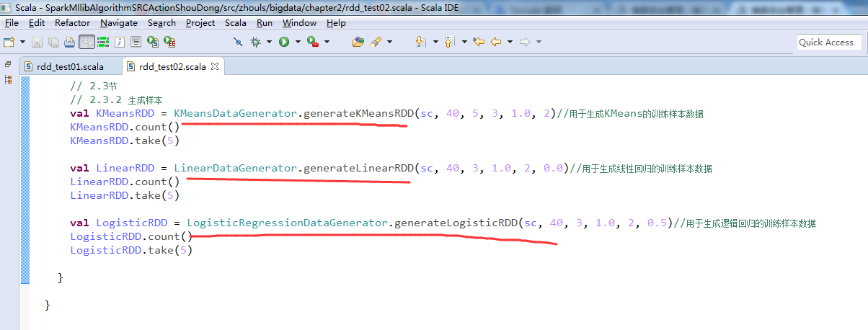The image size is (868, 330).
Task: Click the Restore view icon in left sidebar
Action: click(x=8, y=64)
